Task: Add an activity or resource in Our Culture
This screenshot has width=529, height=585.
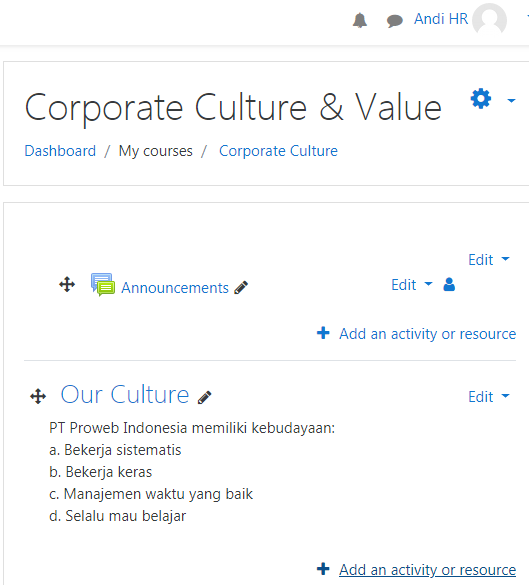Action: tap(416, 570)
